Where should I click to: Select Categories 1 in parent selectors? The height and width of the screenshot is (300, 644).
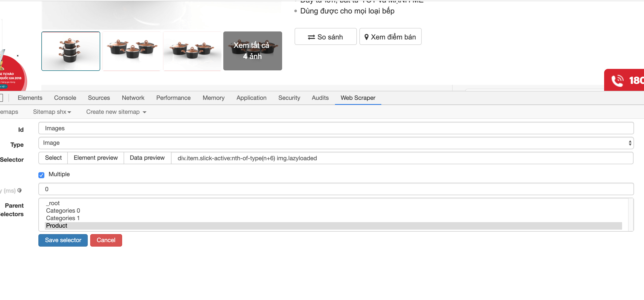pyautogui.click(x=63, y=218)
